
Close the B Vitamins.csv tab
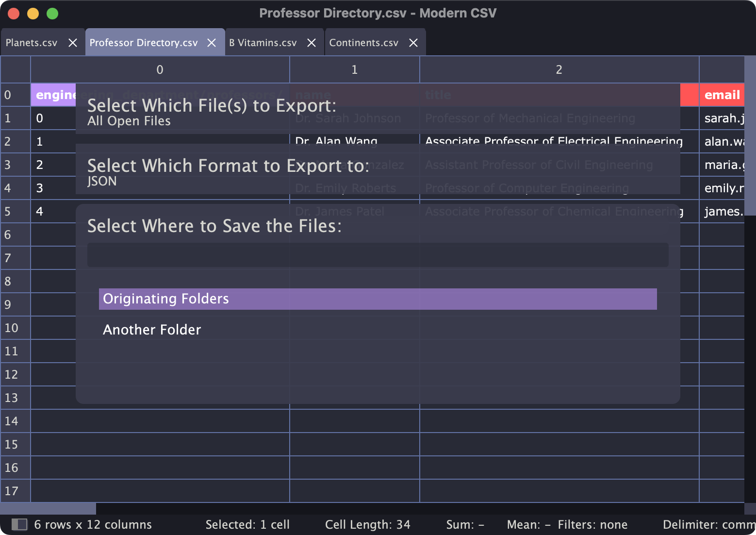click(x=311, y=42)
